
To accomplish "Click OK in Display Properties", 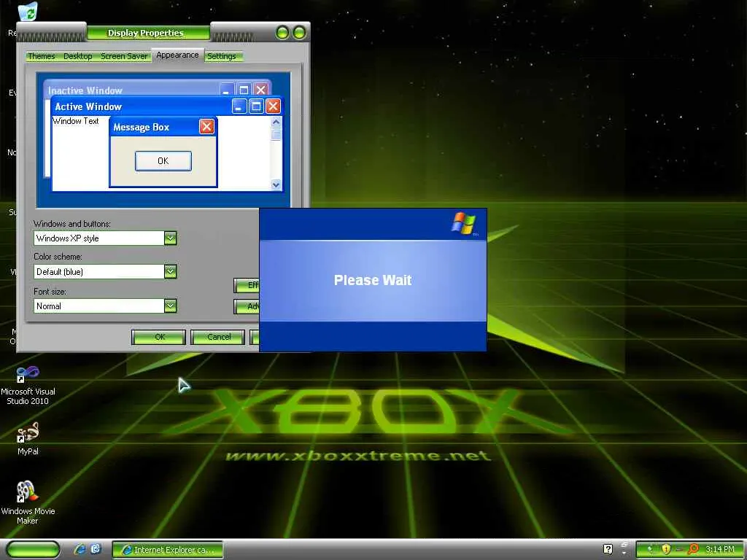I will tap(158, 337).
